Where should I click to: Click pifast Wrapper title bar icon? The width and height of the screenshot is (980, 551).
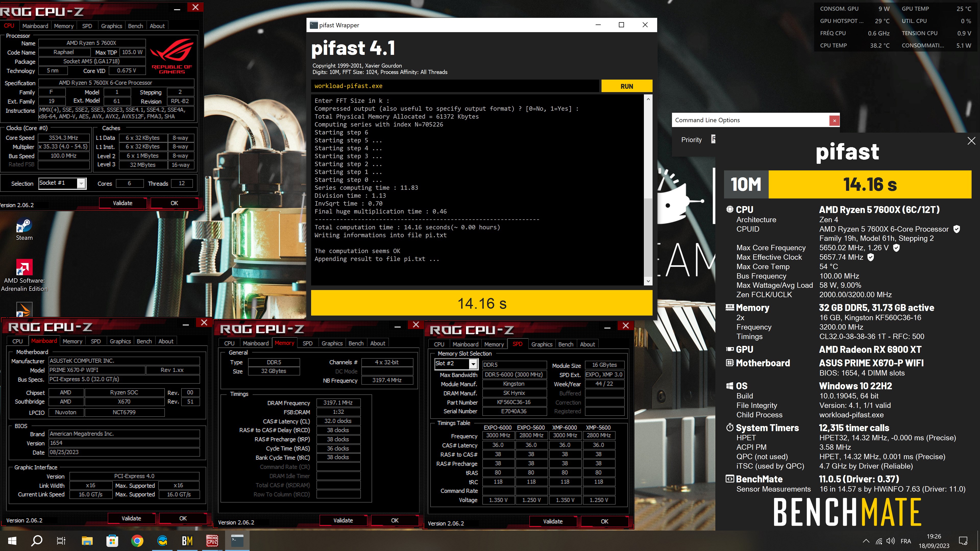pyautogui.click(x=313, y=25)
